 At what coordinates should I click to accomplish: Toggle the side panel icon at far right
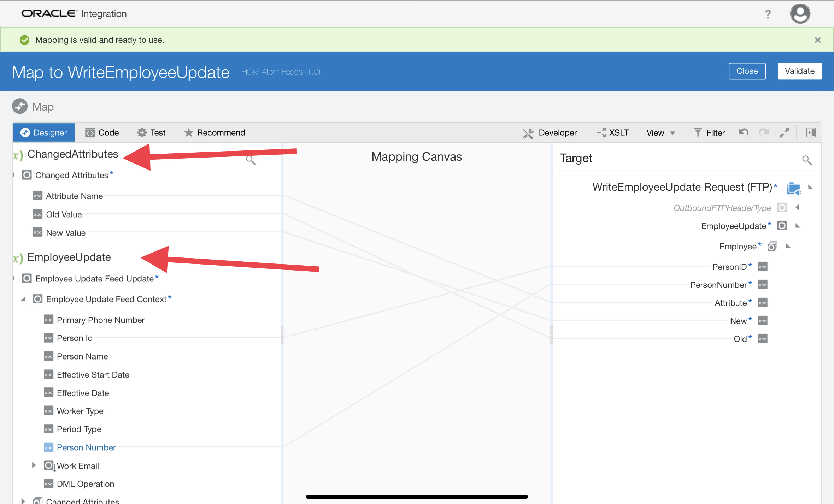click(811, 132)
